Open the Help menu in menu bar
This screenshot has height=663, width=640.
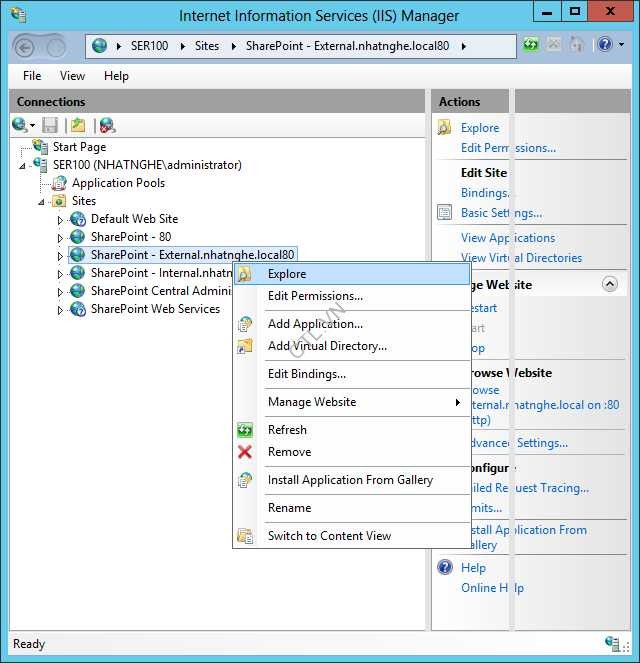coord(116,76)
